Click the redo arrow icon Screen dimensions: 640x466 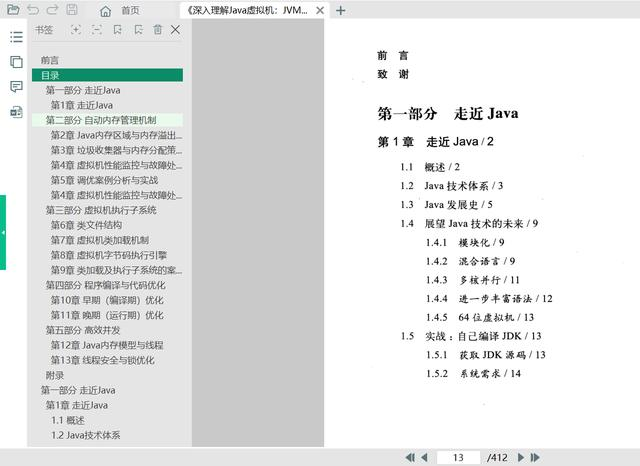coord(52,9)
